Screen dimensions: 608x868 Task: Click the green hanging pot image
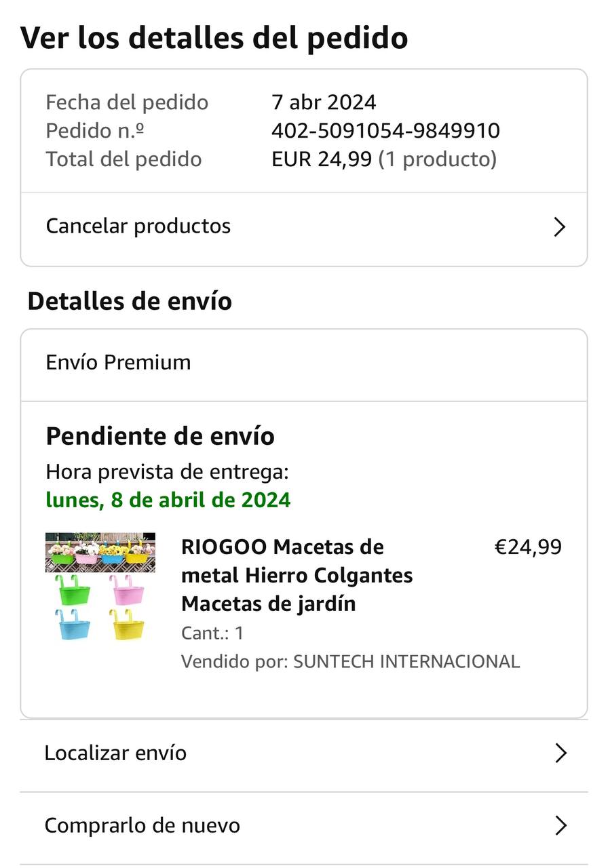click(71, 590)
